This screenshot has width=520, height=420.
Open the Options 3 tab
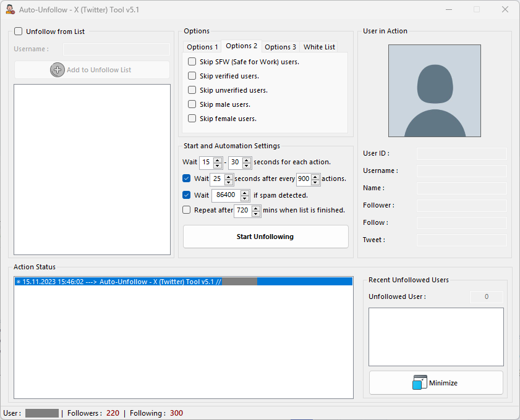[x=280, y=47]
